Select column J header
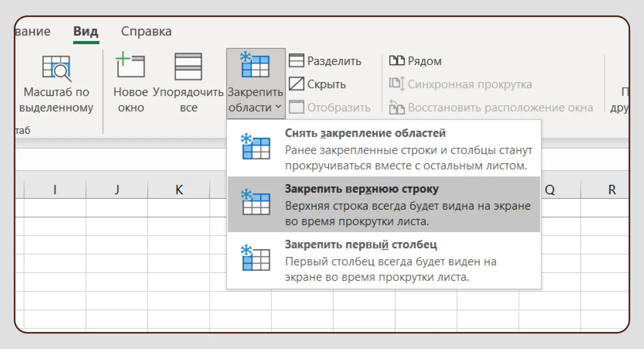The height and width of the screenshot is (349, 644). coord(117,190)
